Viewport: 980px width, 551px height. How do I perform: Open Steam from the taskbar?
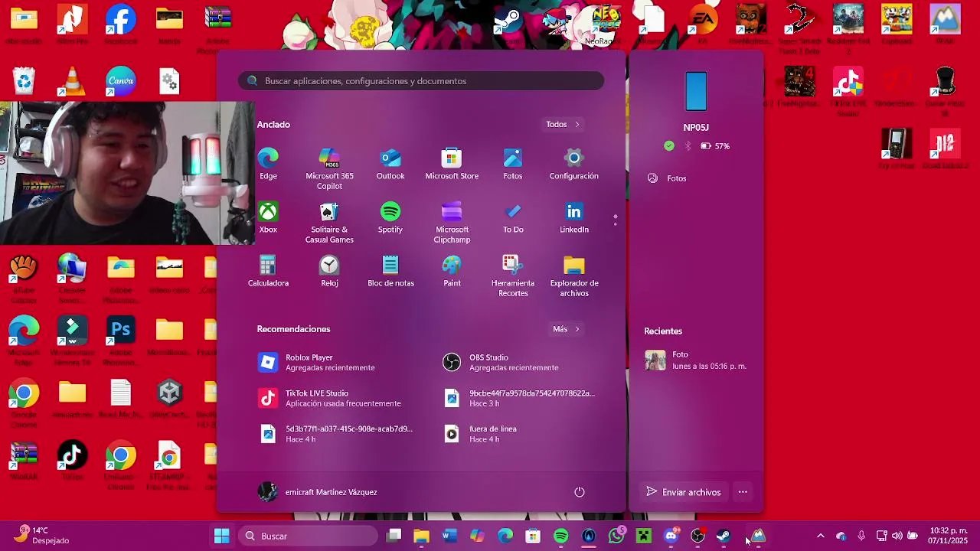pos(724,536)
